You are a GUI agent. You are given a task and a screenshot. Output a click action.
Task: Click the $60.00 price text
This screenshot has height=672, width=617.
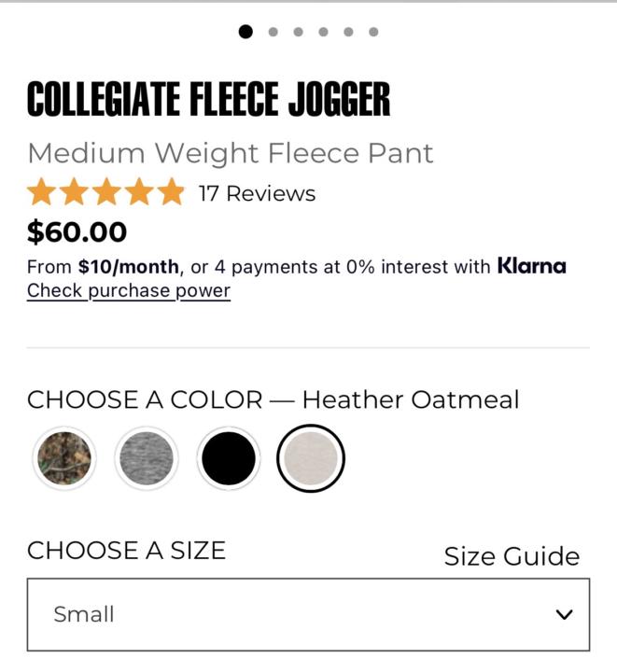click(x=77, y=231)
